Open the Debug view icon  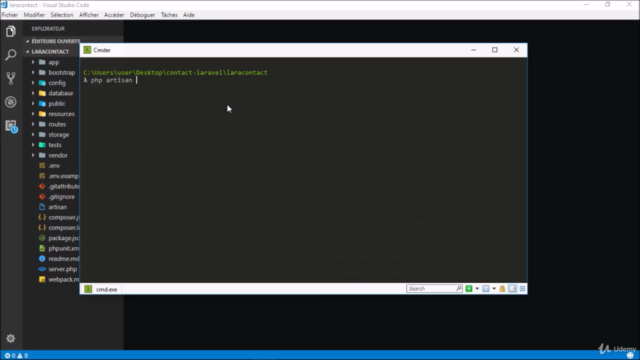pos(11,102)
